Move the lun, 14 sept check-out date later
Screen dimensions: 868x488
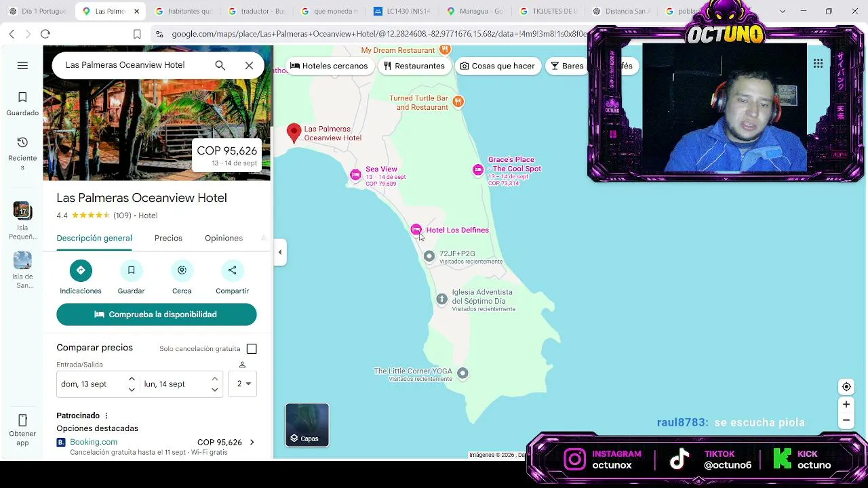pyautogui.click(x=214, y=390)
